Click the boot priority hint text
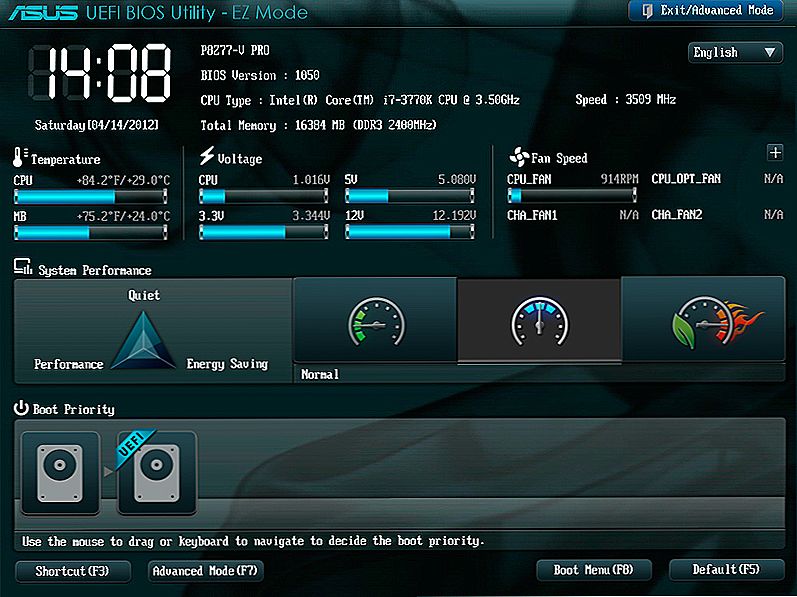 tap(253, 541)
